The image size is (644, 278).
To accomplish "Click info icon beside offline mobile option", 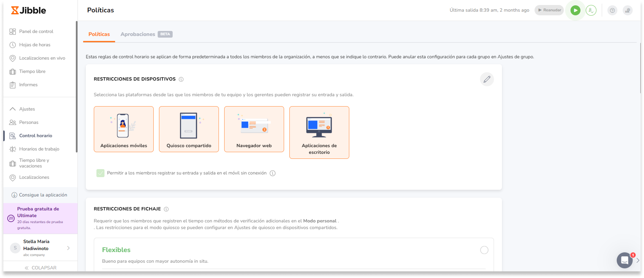I will coord(272,173).
